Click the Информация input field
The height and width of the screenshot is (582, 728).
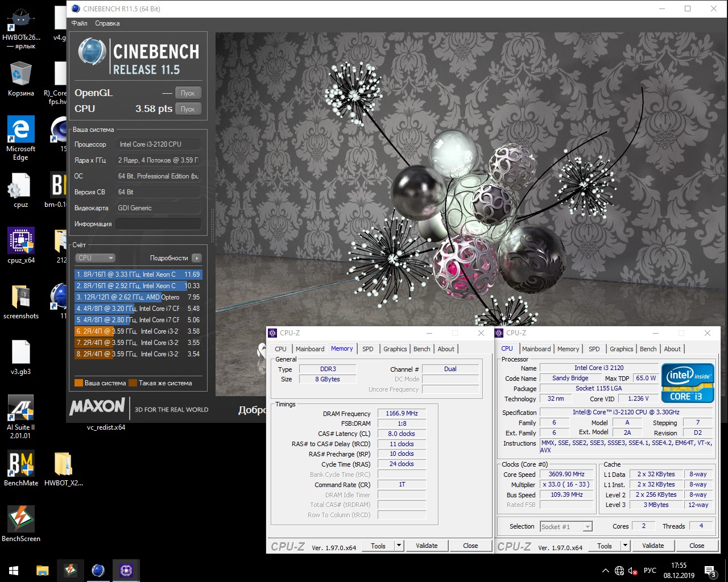tap(159, 224)
